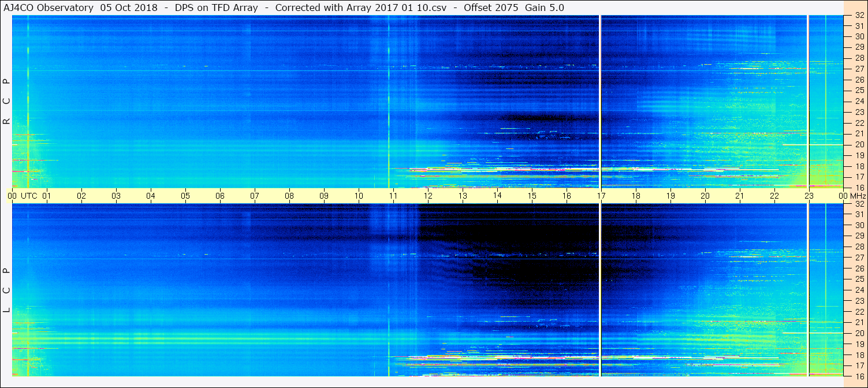Pick the 27 MHz tick on the LCP scale
868x388 pixels.
(x=859, y=258)
